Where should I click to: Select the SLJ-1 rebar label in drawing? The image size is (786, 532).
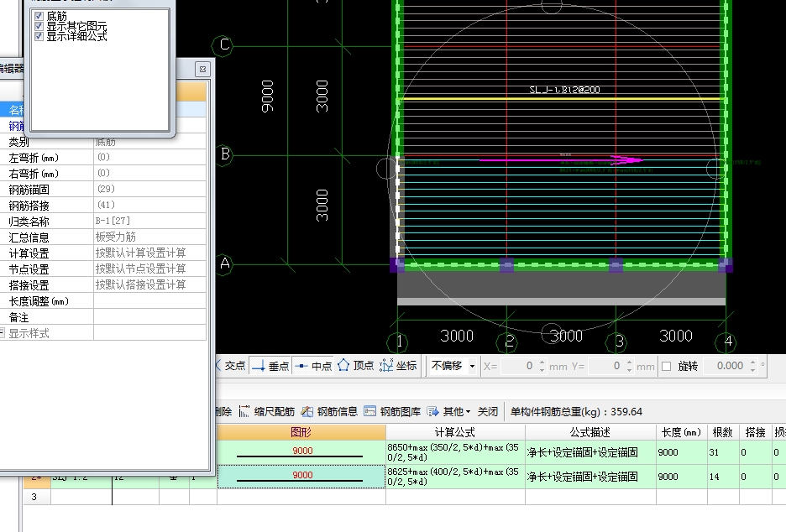(564, 90)
